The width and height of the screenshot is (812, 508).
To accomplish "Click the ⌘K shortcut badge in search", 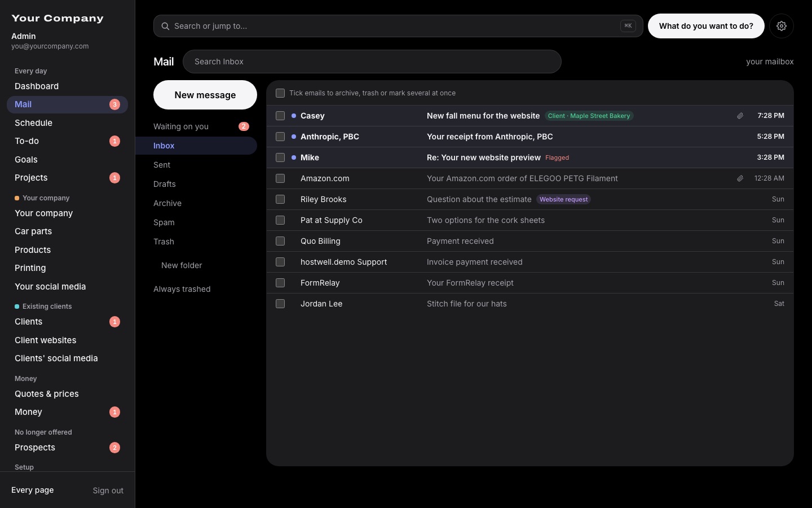I will [628, 26].
